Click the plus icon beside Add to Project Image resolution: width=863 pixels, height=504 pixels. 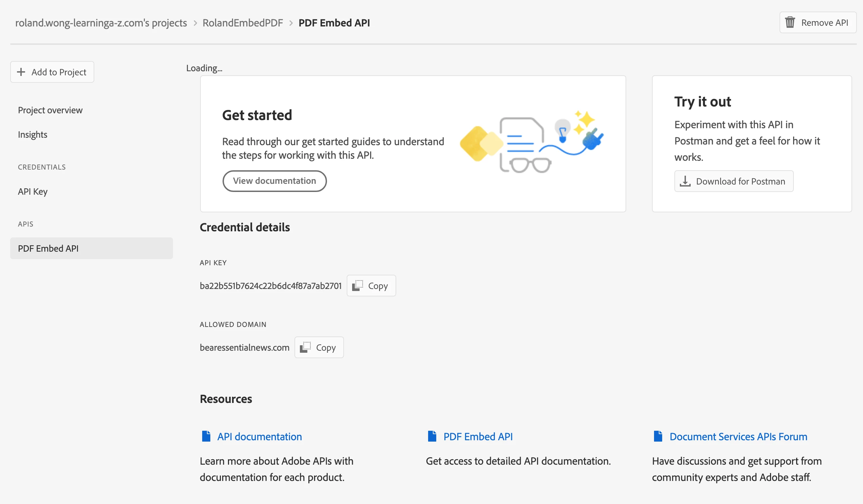tap(21, 72)
